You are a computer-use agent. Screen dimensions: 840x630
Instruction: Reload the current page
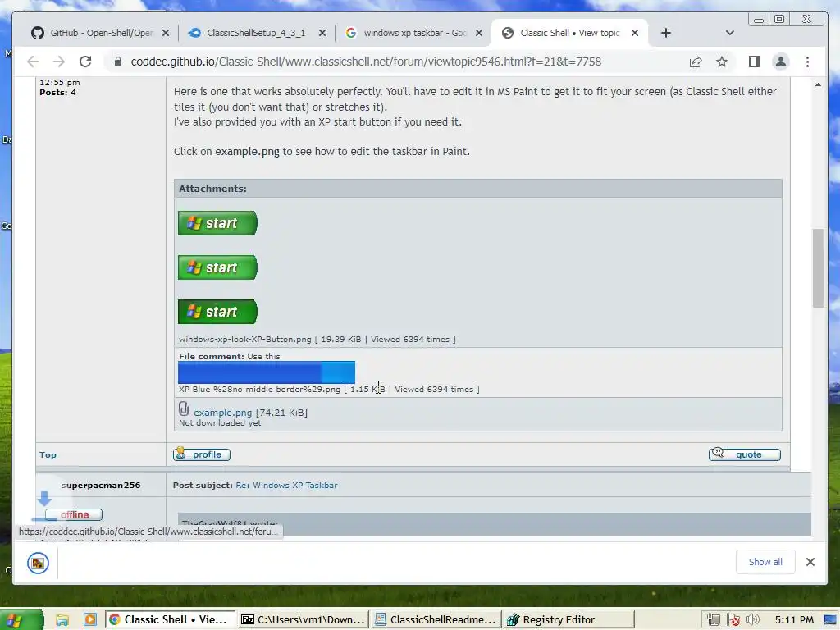point(85,62)
